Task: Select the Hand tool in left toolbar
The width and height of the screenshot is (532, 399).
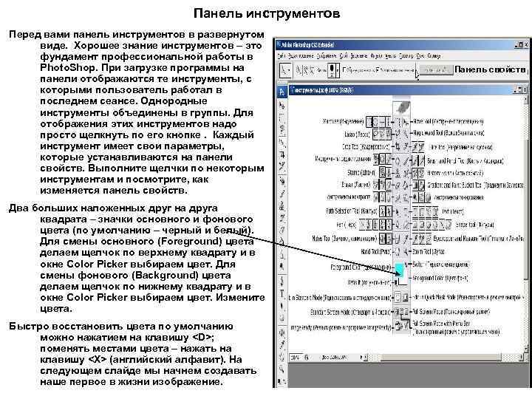Action: 282,356
